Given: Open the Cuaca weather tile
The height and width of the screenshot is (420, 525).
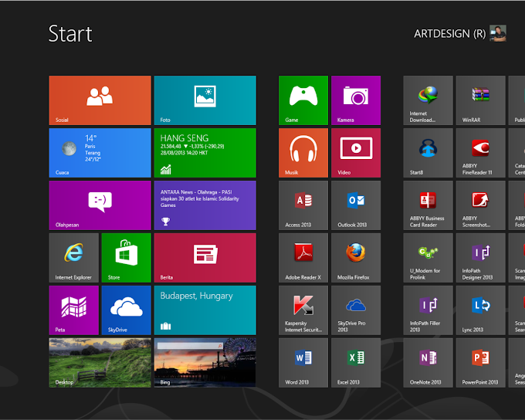Looking at the screenshot, I should (x=100, y=153).
